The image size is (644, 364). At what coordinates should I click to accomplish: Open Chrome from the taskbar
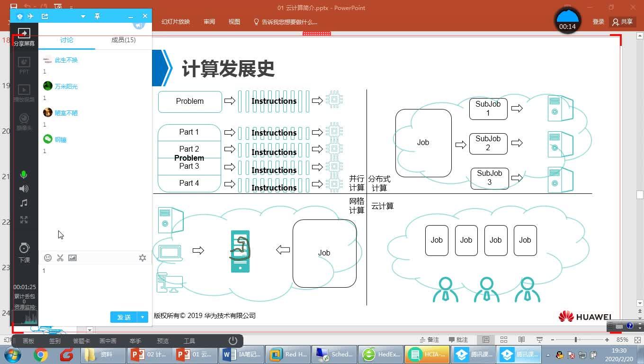coord(41,355)
